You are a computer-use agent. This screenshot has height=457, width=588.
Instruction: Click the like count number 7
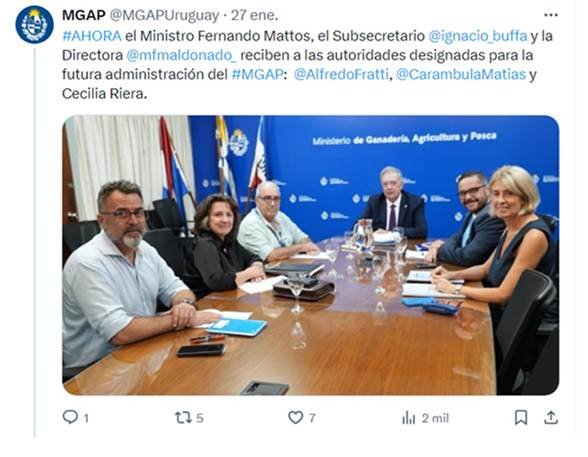coord(312,418)
